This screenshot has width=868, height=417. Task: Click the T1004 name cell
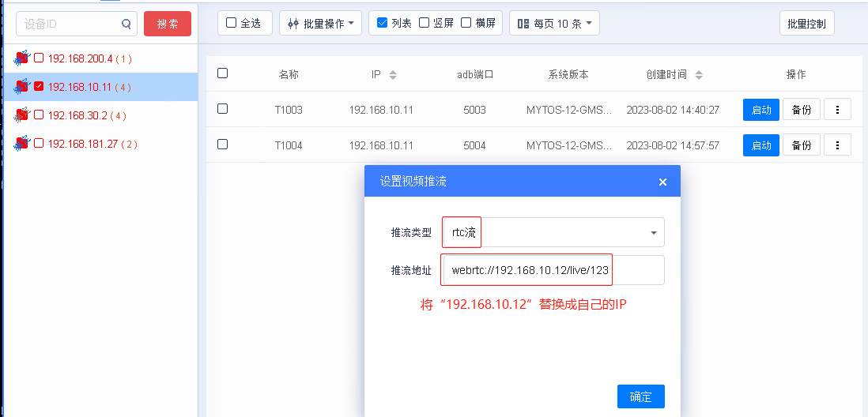289,145
